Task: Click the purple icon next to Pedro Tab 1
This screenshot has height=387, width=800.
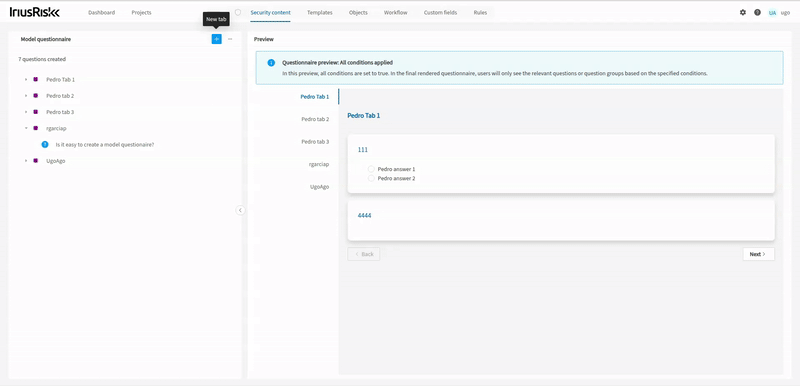Action: (x=36, y=80)
